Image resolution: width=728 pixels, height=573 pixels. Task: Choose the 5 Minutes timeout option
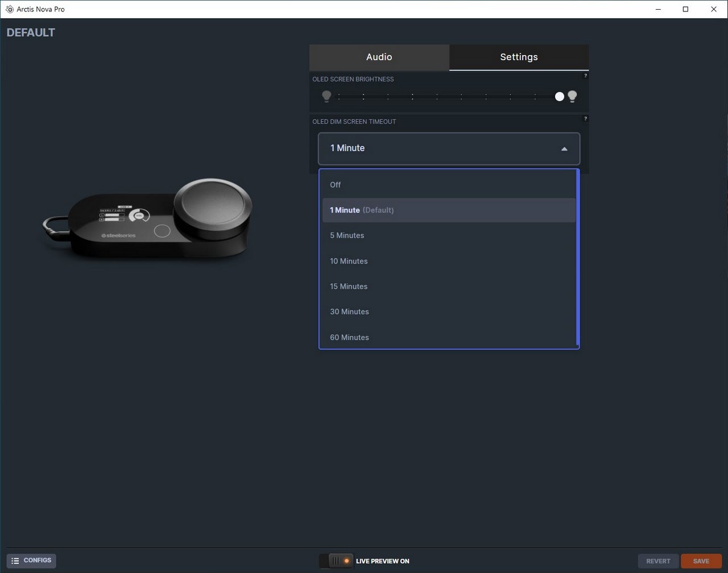(x=449, y=235)
